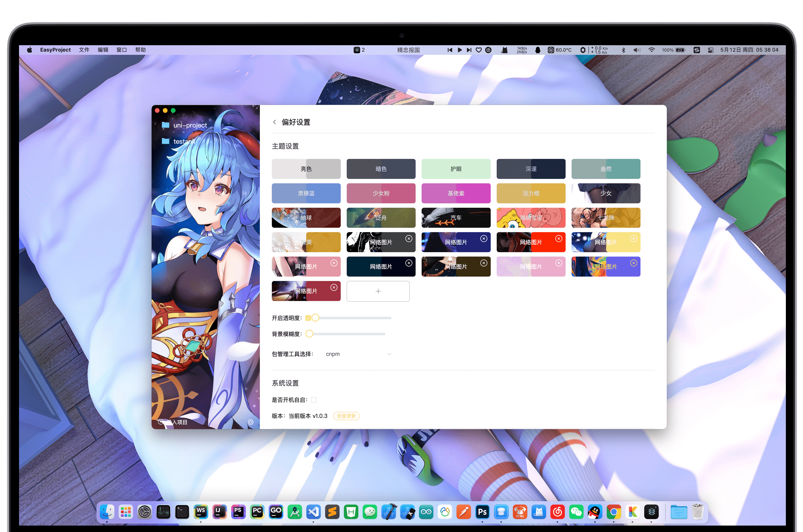The height and width of the screenshot is (532, 803).
Task: Open the 文件 menu
Action: [x=84, y=50]
